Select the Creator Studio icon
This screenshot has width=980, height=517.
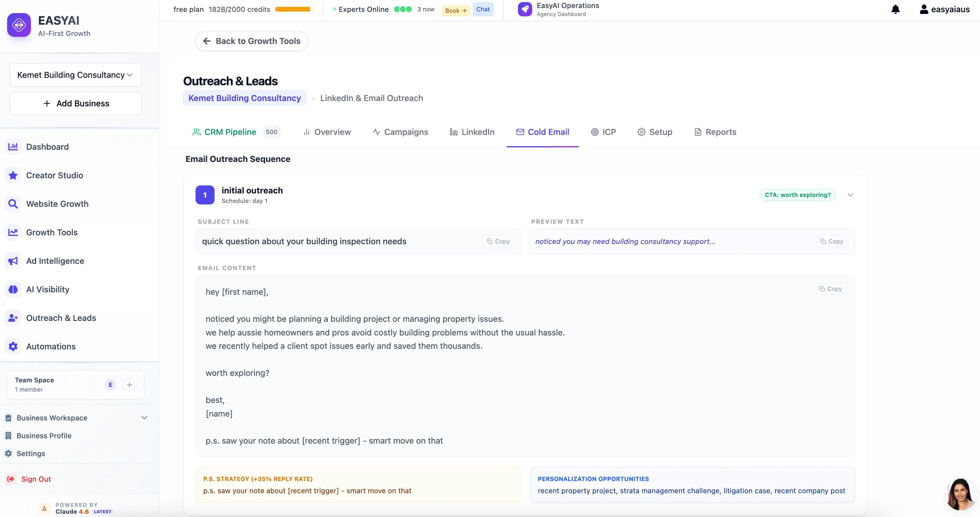(13, 175)
